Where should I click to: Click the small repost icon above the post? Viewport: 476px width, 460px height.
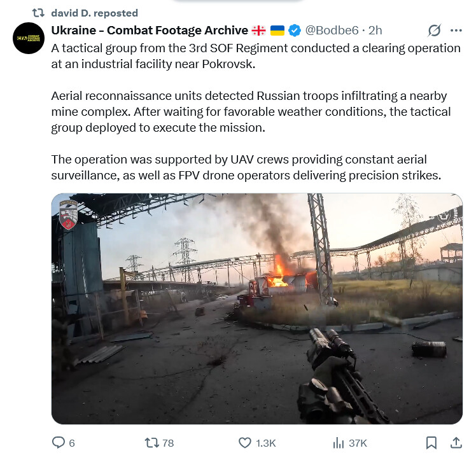[x=38, y=13]
